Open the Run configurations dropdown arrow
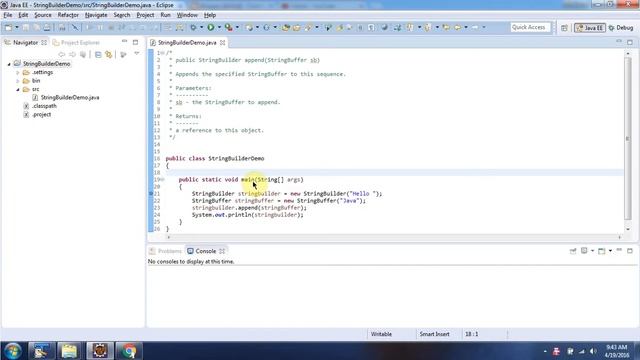The height and width of the screenshot is (360, 640). tap(219, 27)
